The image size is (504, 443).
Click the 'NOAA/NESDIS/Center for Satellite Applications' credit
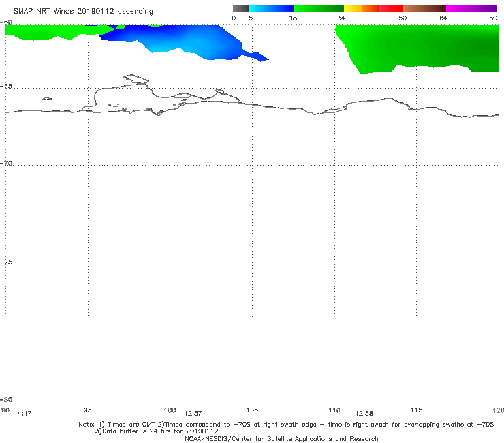click(281, 438)
